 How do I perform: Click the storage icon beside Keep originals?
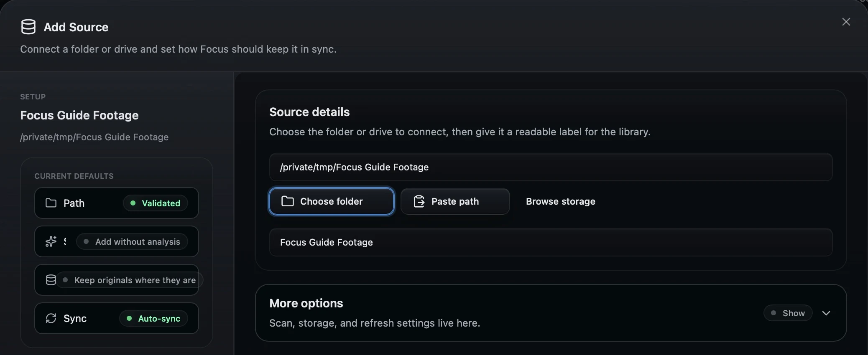click(51, 280)
